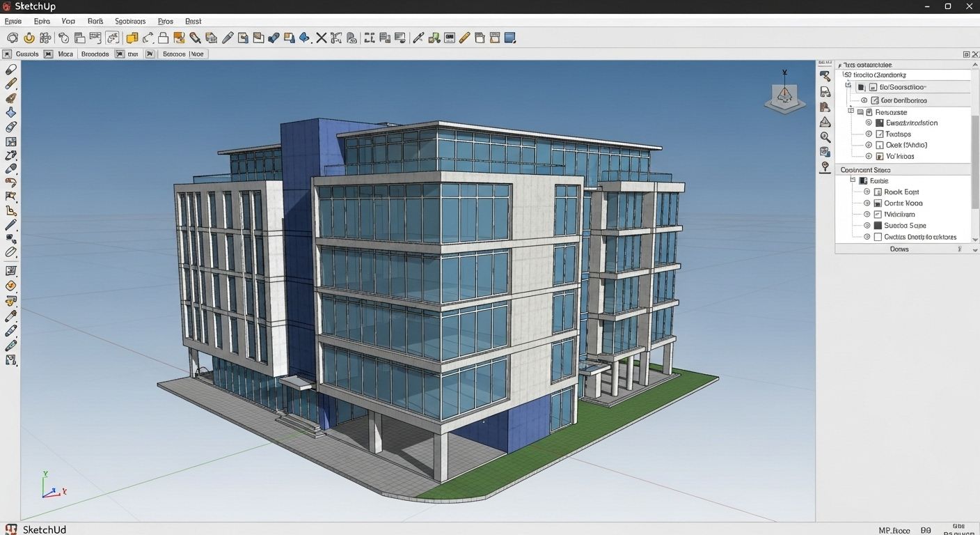Click the 'Coolnicent Stiero' section header
Viewport: 980px width, 535px height.
pyautogui.click(x=903, y=169)
